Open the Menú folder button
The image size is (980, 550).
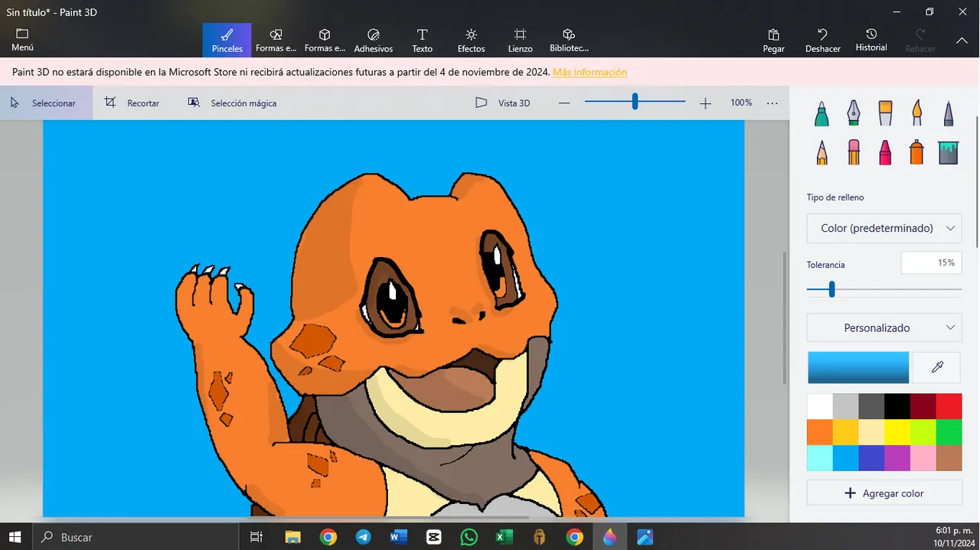[22, 40]
